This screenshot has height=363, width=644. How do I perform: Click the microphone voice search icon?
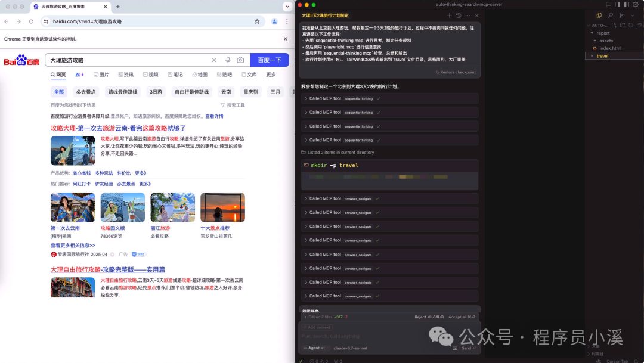pos(227,60)
